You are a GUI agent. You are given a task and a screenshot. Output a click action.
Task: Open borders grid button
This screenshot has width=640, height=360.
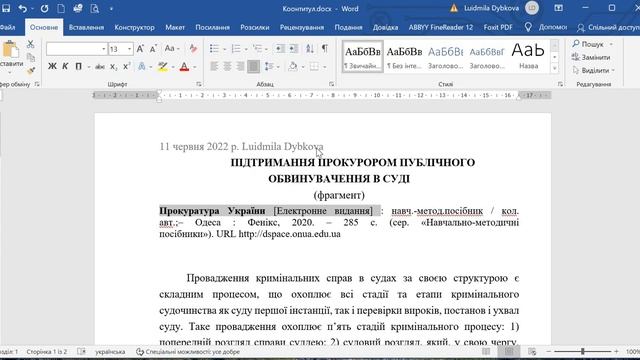point(314,66)
